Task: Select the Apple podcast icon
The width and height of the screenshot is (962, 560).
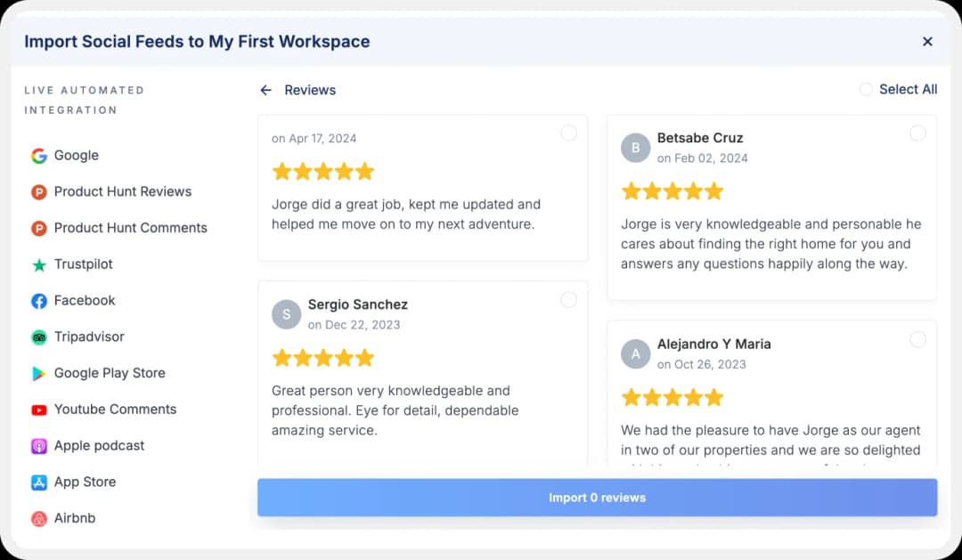Action: tap(39, 445)
